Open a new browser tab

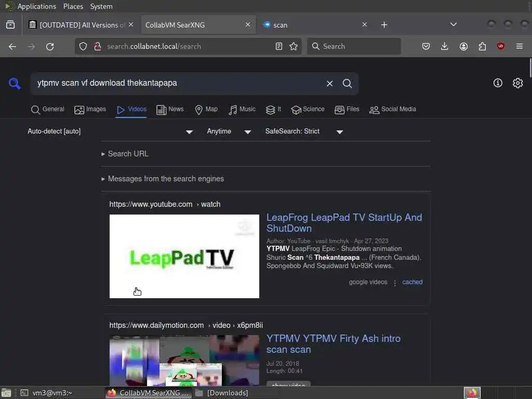pyautogui.click(x=384, y=25)
